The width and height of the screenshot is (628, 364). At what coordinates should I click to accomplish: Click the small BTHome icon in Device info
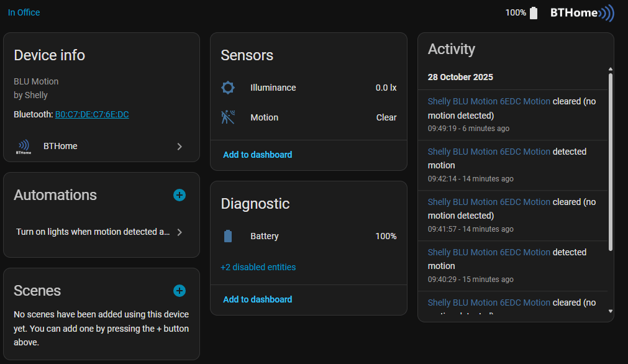pyautogui.click(x=23, y=147)
